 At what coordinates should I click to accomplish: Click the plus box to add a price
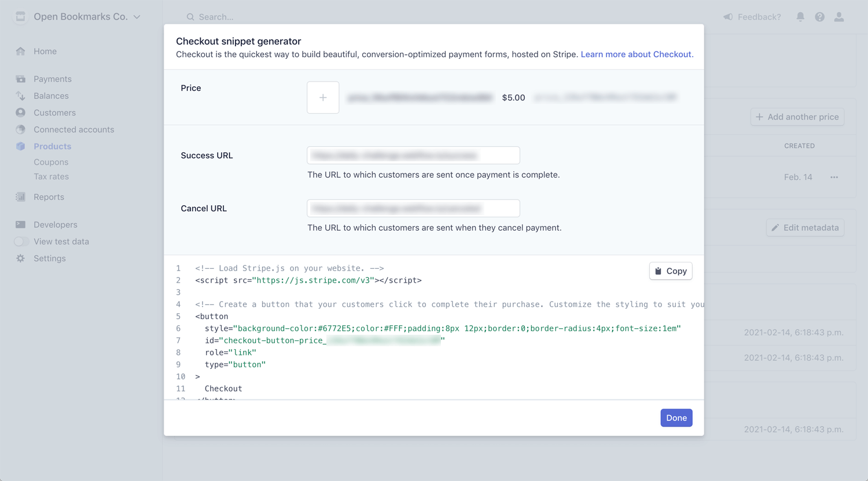[x=323, y=98]
